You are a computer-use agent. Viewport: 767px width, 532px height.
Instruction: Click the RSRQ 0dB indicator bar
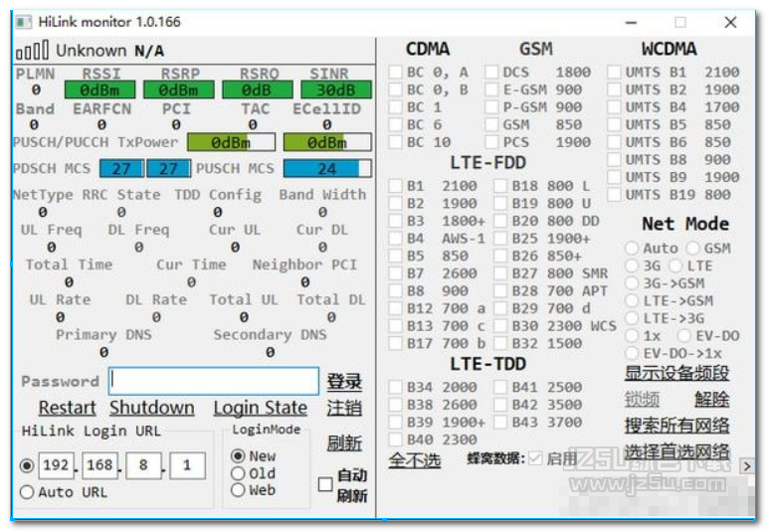click(258, 89)
